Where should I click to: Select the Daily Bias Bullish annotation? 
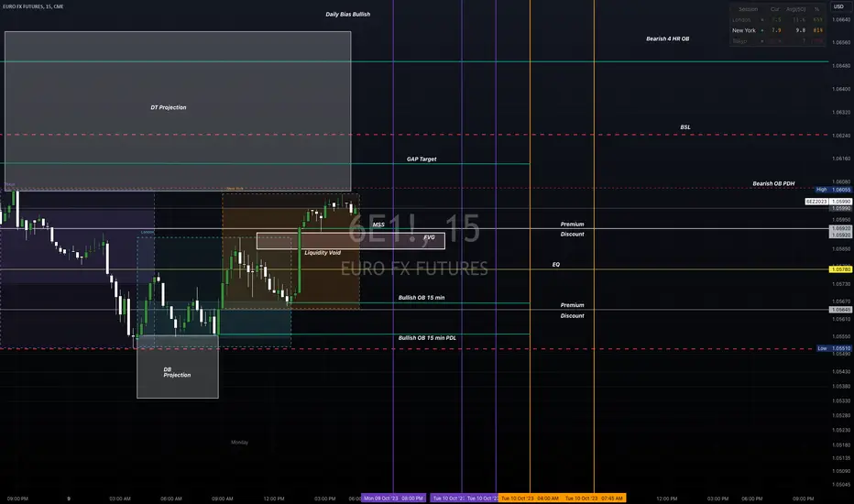(348, 14)
